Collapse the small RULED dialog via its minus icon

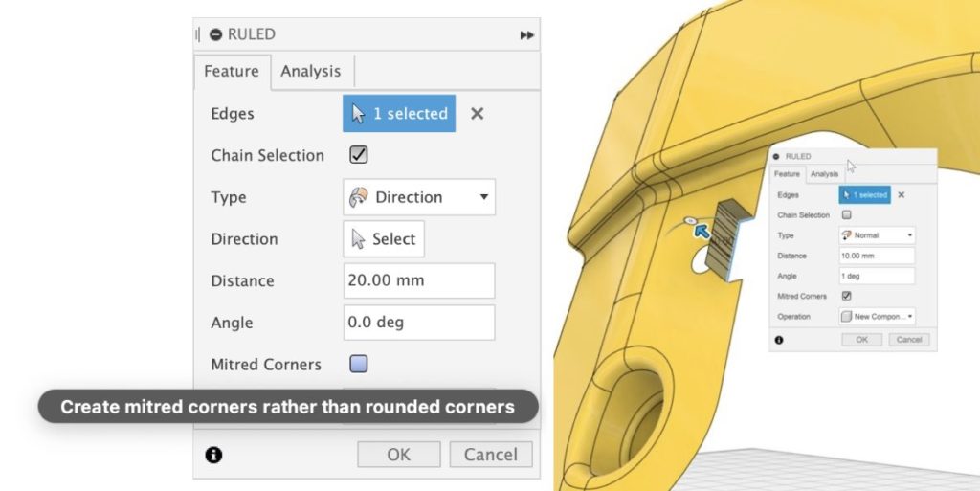777,156
